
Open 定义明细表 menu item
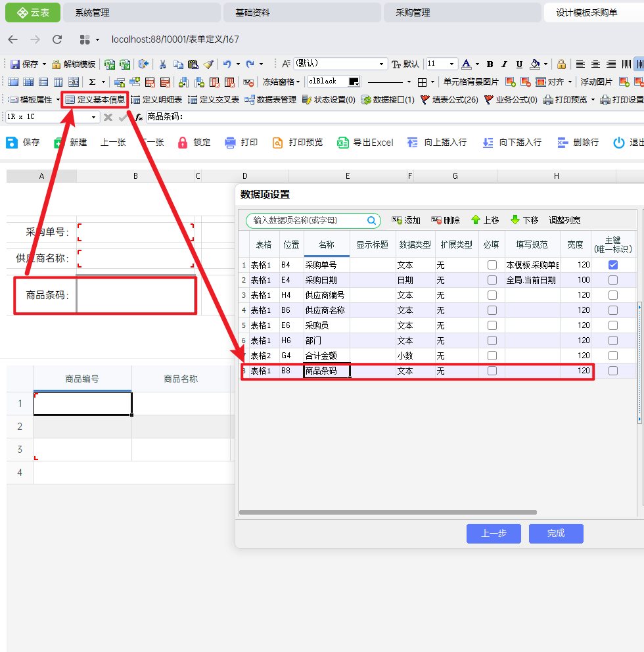tap(156, 100)
